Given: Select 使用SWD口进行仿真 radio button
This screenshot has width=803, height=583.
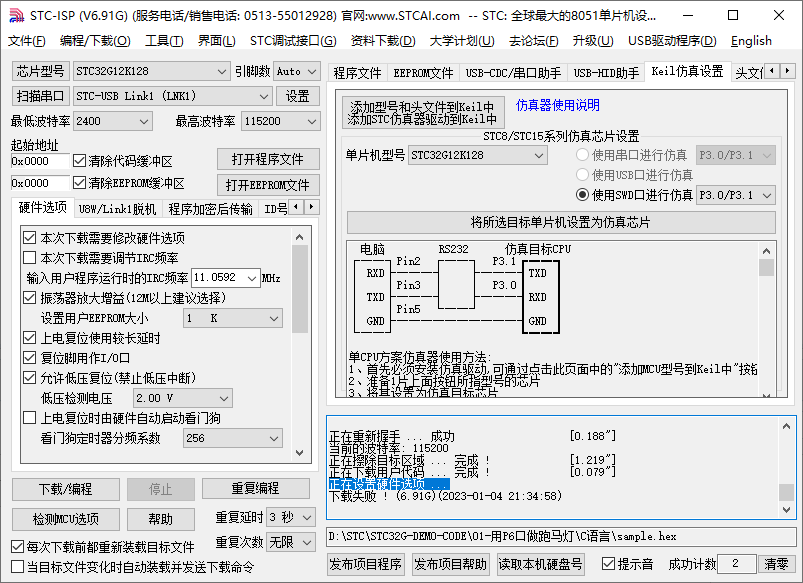Looking at the screenshot, I should pos(582,195).
